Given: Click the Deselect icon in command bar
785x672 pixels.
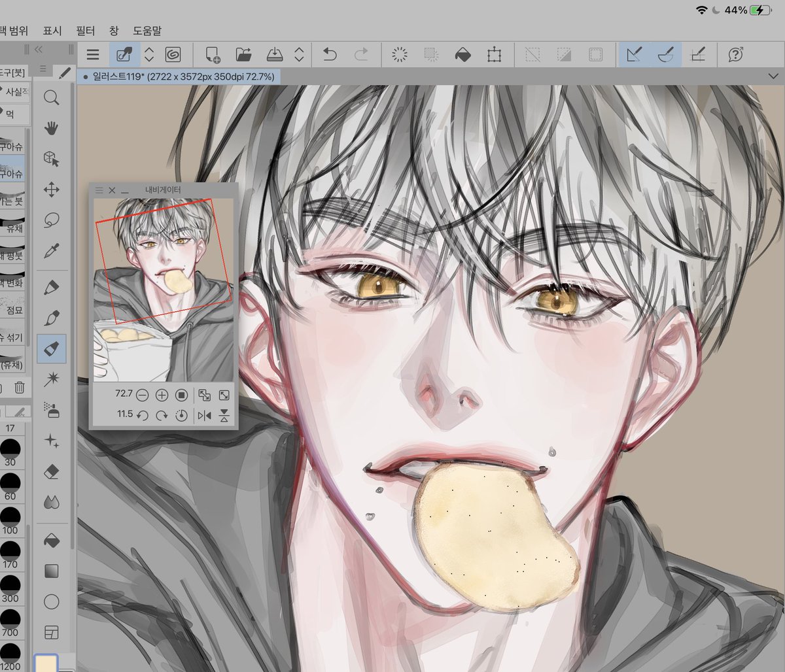Looking at the screenshot, I should [532, 55].
